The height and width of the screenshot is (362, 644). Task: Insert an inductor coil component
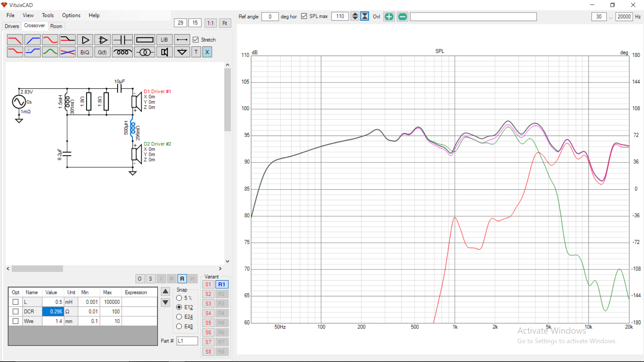click(122, 52)
